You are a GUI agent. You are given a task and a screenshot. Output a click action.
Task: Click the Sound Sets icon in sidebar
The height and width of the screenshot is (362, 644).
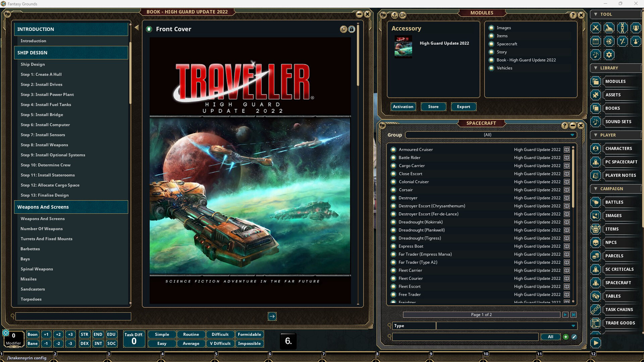point(596,122)
